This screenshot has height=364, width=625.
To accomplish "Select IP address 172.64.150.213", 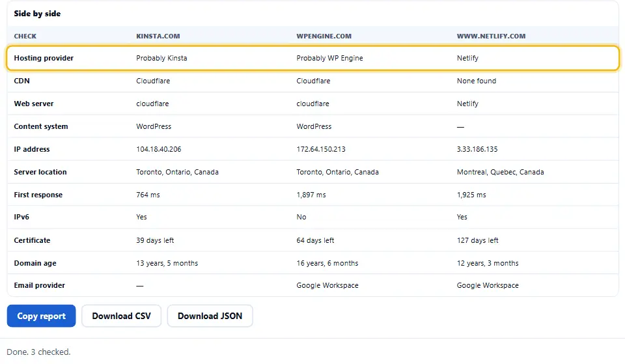I will point(321,149).
